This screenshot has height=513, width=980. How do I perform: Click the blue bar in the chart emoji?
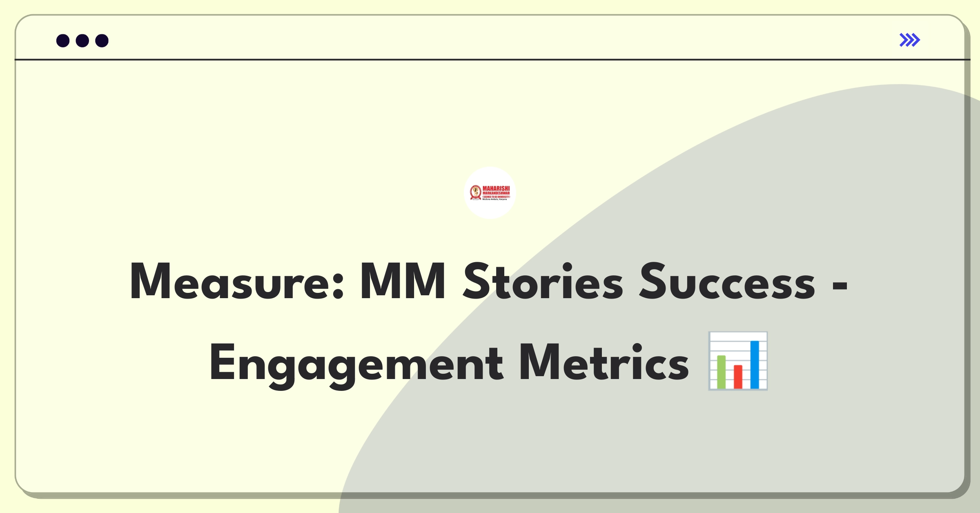click(x=755, y=364)
